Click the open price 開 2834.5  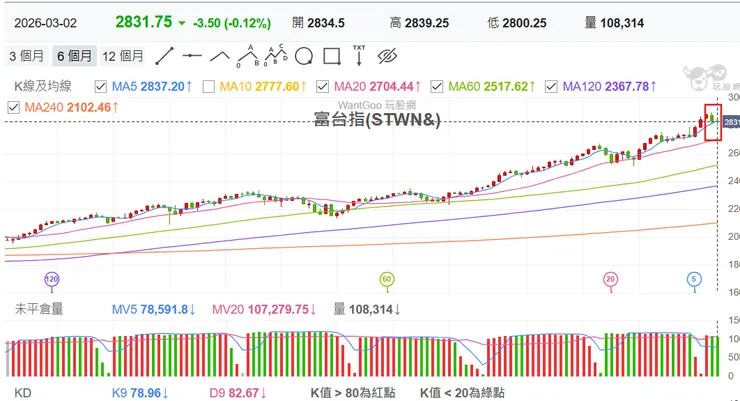click(319, 23)
